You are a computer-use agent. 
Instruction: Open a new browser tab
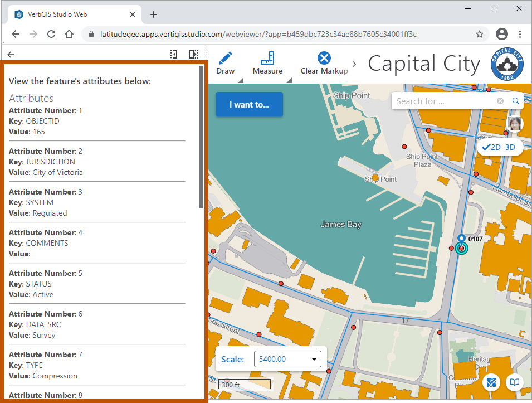[154, 14]
